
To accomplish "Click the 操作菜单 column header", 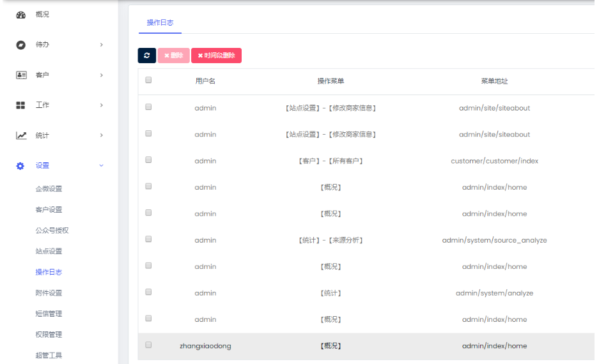I will tap(331, 81).
